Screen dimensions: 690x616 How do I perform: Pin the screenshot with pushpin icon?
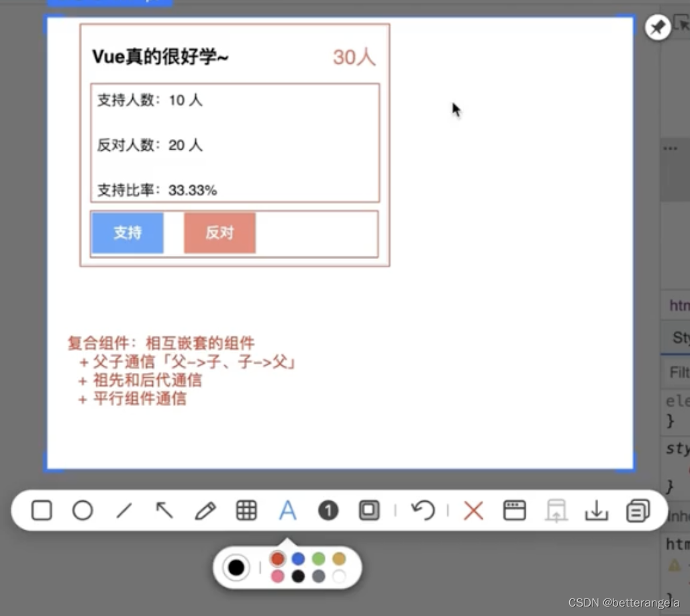tap(657, 28)
